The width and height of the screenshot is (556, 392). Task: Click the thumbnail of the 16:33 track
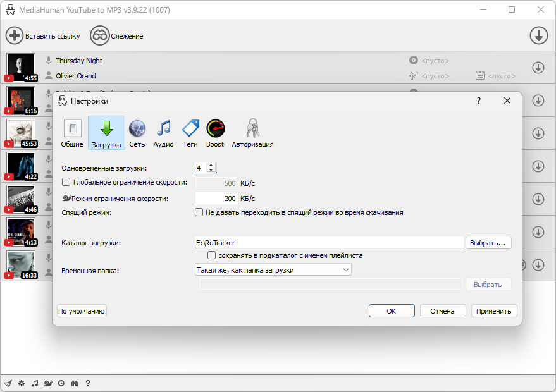(x=21, y=265)
